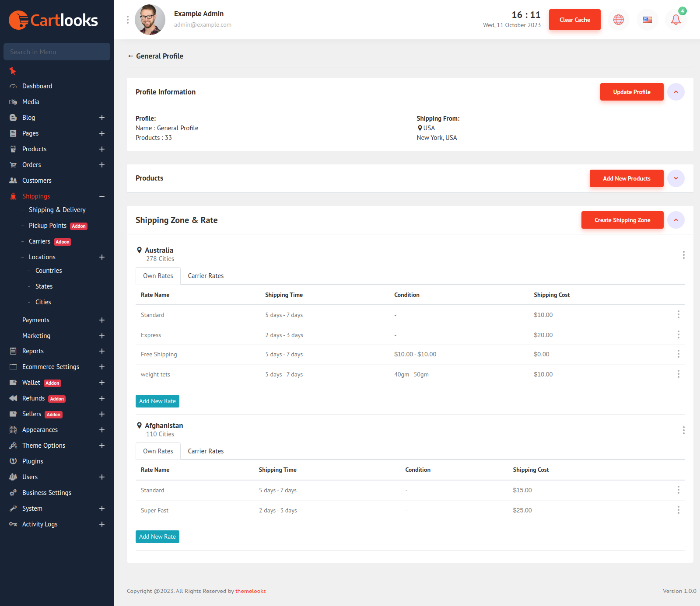Expand the Products sidebar menu
Image resolution: width=700 pixels, height=606 pixels.
102,149
